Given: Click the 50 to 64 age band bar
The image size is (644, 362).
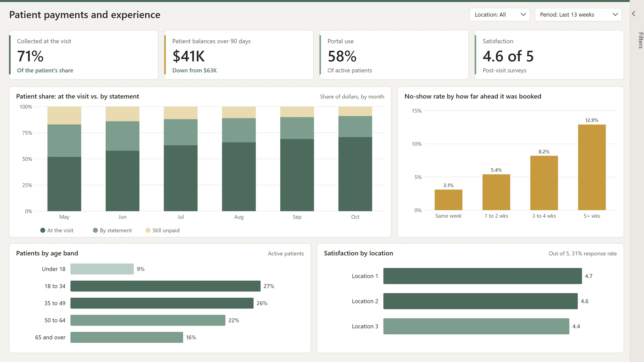Looking at the screenshot, I should [148, 320].
